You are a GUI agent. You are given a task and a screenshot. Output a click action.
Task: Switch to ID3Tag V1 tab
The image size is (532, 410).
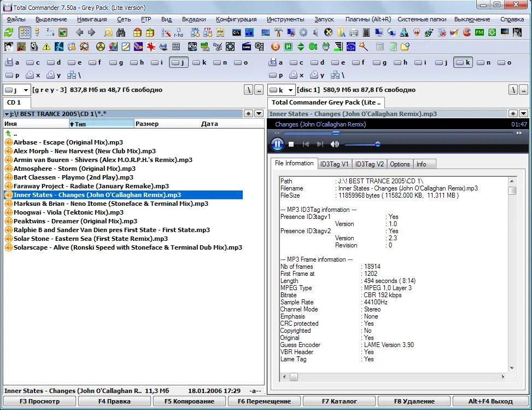point(334,164)
